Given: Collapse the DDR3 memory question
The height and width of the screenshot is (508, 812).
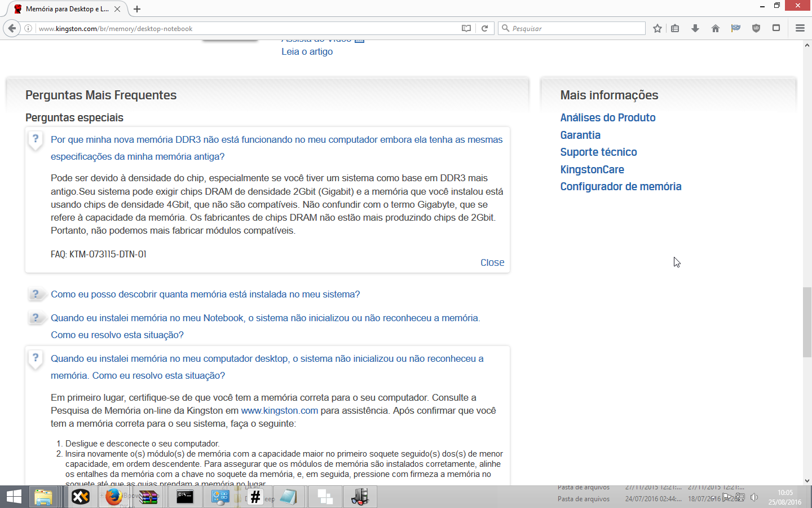Looking at the screenshot, I should [x=276, y=148].
